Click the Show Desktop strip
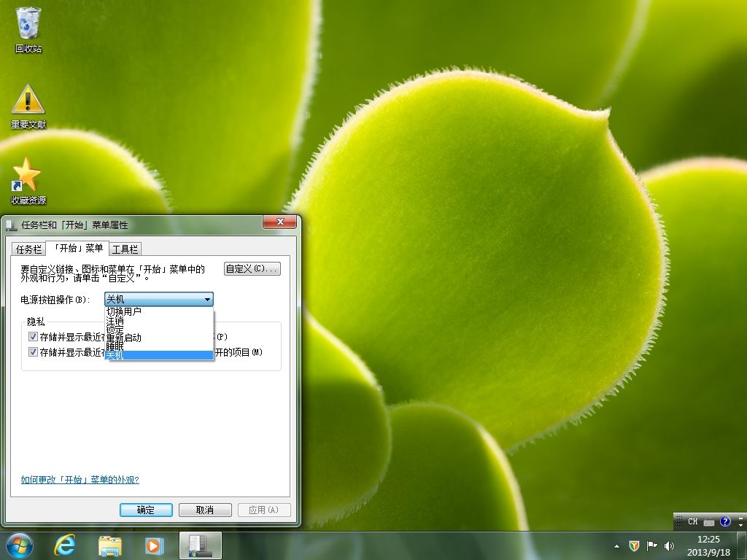This screenshot has width=747, height=560. tap(743, 545)
